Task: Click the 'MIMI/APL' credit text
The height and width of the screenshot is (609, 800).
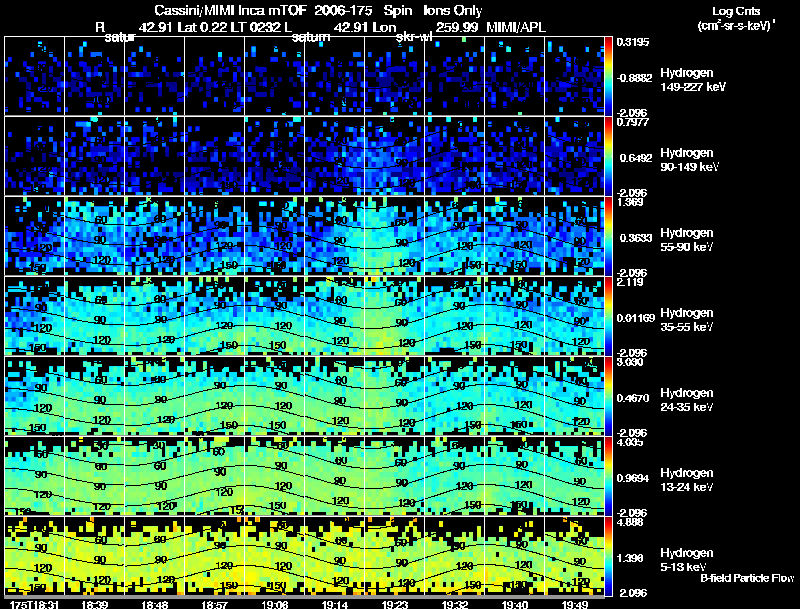Action: (516, 27)
